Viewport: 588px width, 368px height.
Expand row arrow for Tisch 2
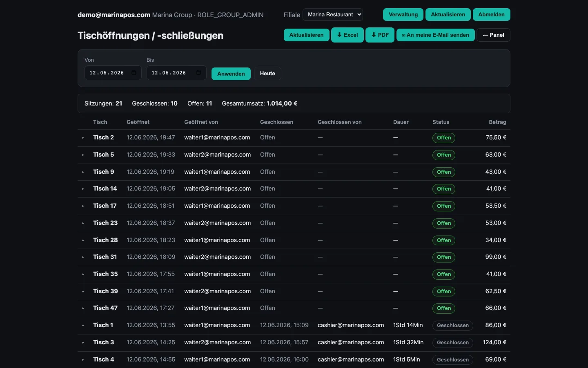click(x=83, y=138)
